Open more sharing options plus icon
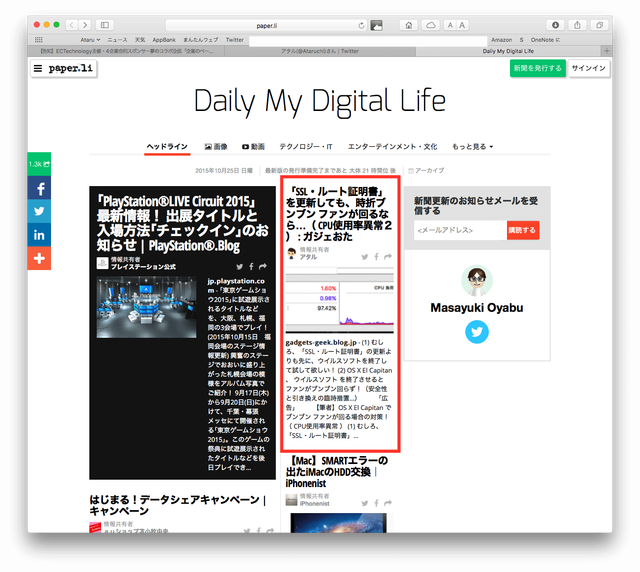The image size is (640, 572). coord(39,258)
